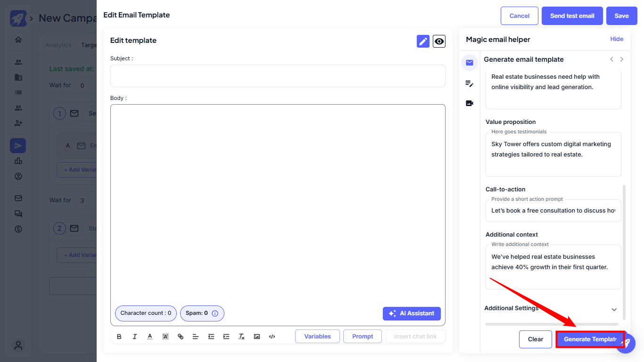The height and width of the screenshot is (362, 644).
Task: Open the text rewrite icon in helper sidebar
Action: click(x=470, y=83)
